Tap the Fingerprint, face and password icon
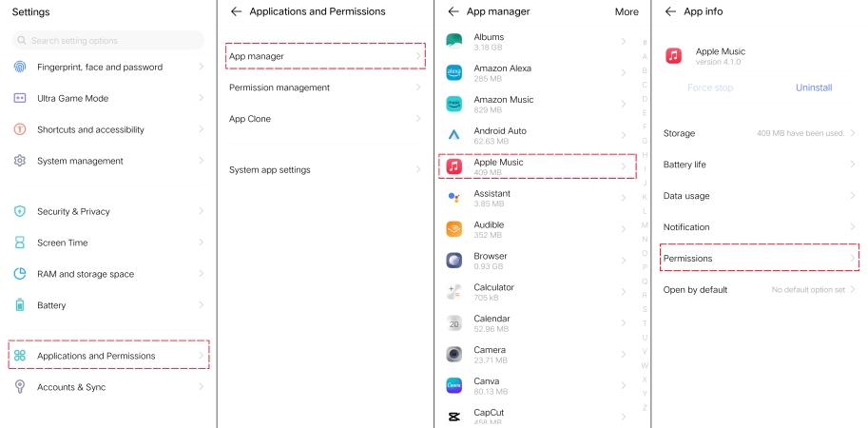Viewport: 868px width, 428px height. click(x=20, y=67)
